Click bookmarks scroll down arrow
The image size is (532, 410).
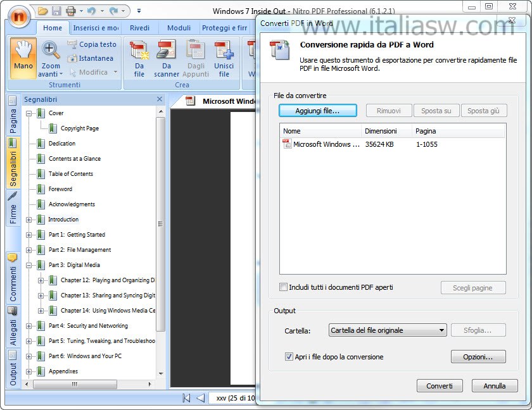coord(161,373)
